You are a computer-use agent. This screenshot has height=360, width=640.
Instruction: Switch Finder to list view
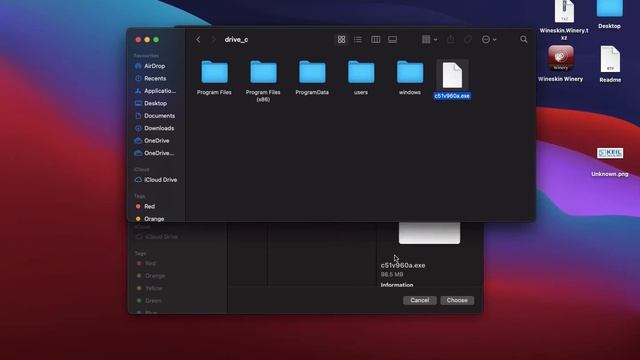pos(358,40)
